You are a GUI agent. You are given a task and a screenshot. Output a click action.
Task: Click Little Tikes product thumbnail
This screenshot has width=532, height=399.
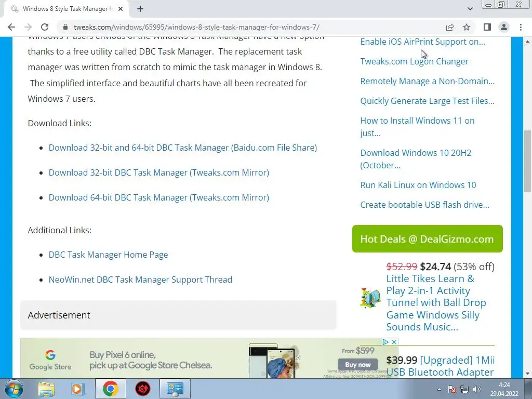(x=370, y=298)
